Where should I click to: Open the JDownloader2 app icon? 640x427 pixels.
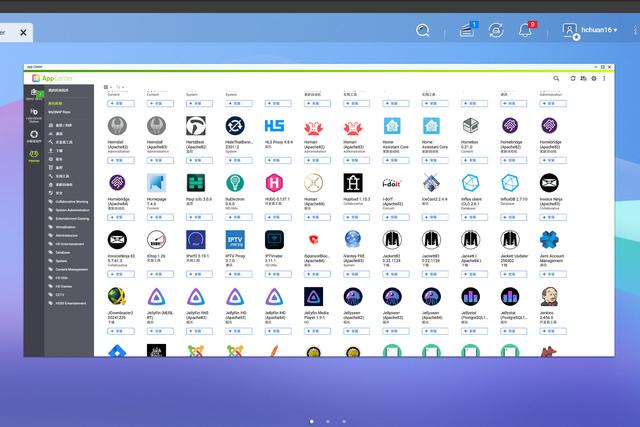pos(117,297)
